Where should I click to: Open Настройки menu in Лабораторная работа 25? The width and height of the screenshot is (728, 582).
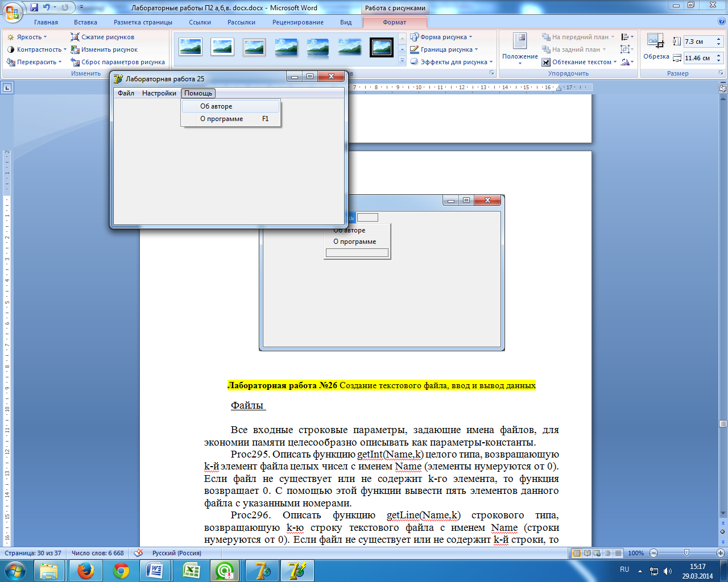(x=159, y=93)
